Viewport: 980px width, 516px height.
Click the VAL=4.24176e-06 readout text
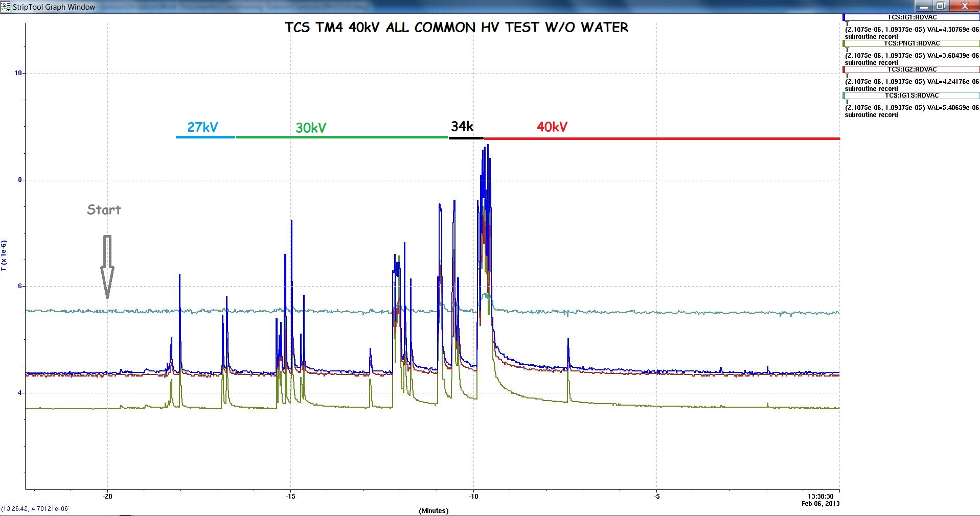(x=953, y=82)
